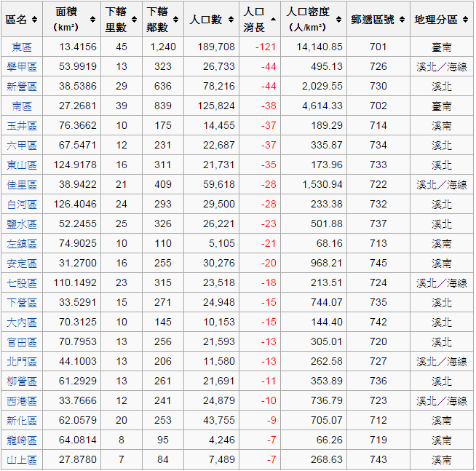Select population value 10,153
476x471 pixels.
point(219,322)
